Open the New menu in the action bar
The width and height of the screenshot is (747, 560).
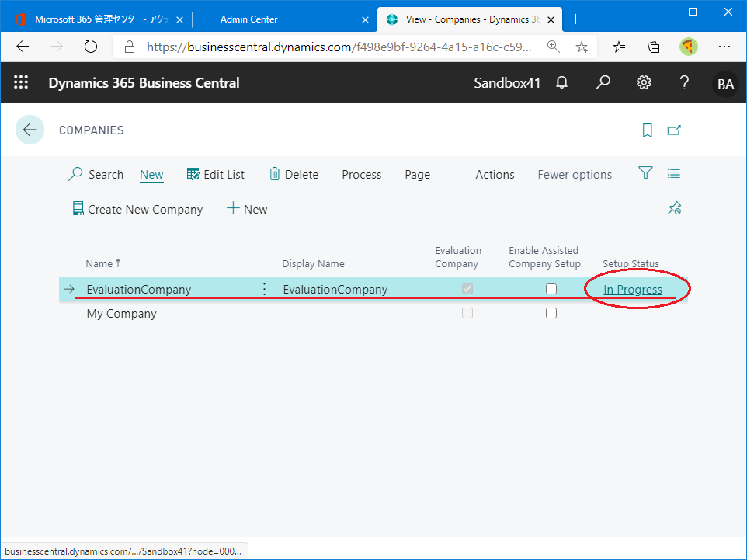point(151,175)
